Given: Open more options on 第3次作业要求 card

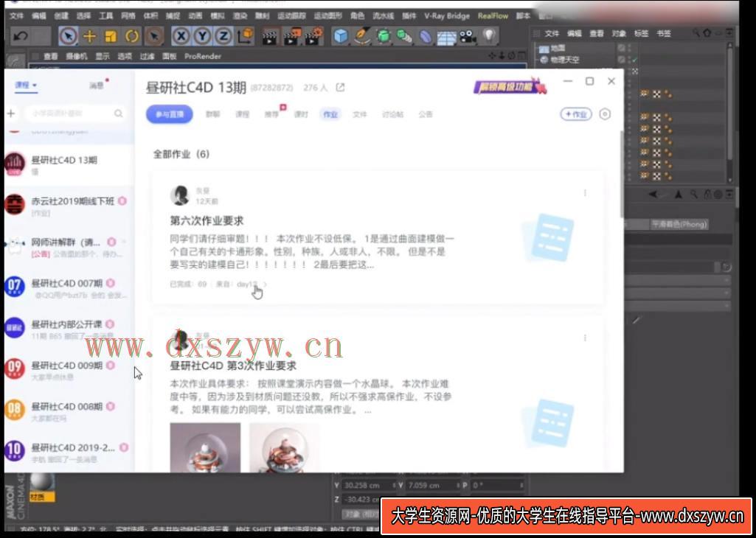Looking at the screenshot, I should pyautogui.click(x=585, y=338).
